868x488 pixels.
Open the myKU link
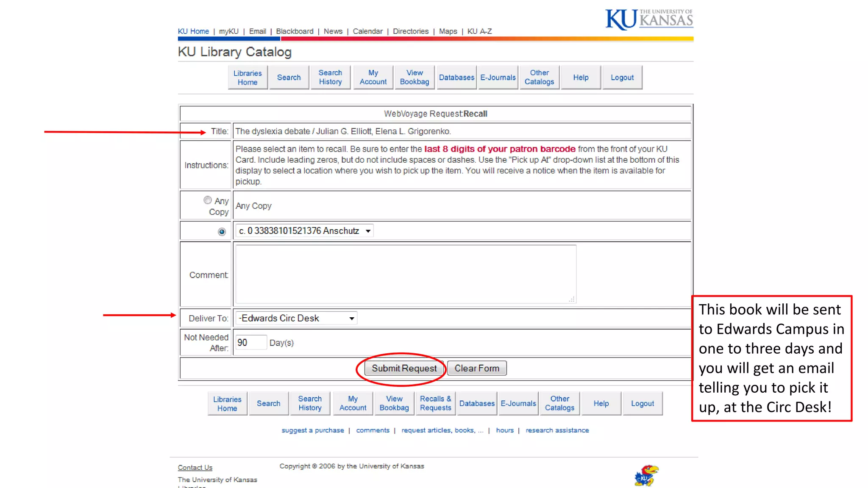tap(229, 31)
